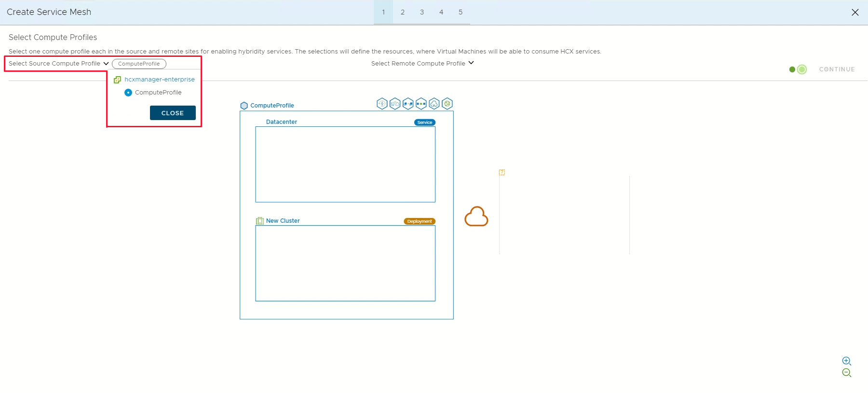868x393 pixels.
Task: Zoom in the diagram view
Action: point(846,361)
